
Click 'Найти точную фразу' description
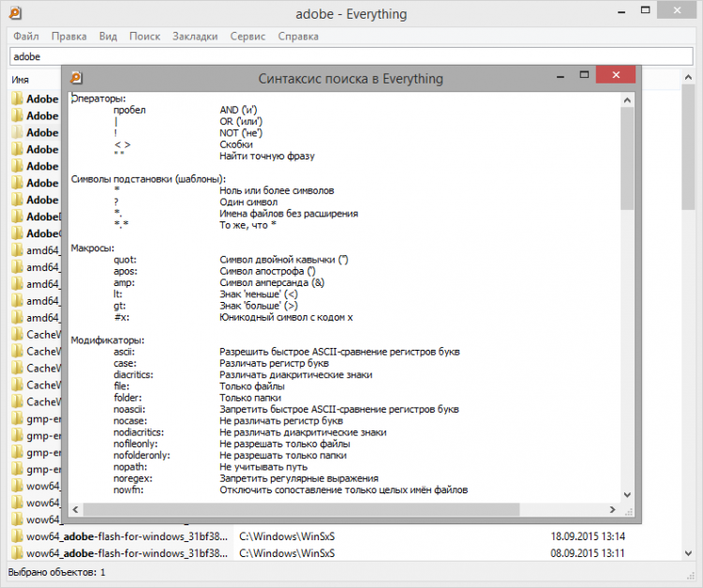(x=267, y=156)
